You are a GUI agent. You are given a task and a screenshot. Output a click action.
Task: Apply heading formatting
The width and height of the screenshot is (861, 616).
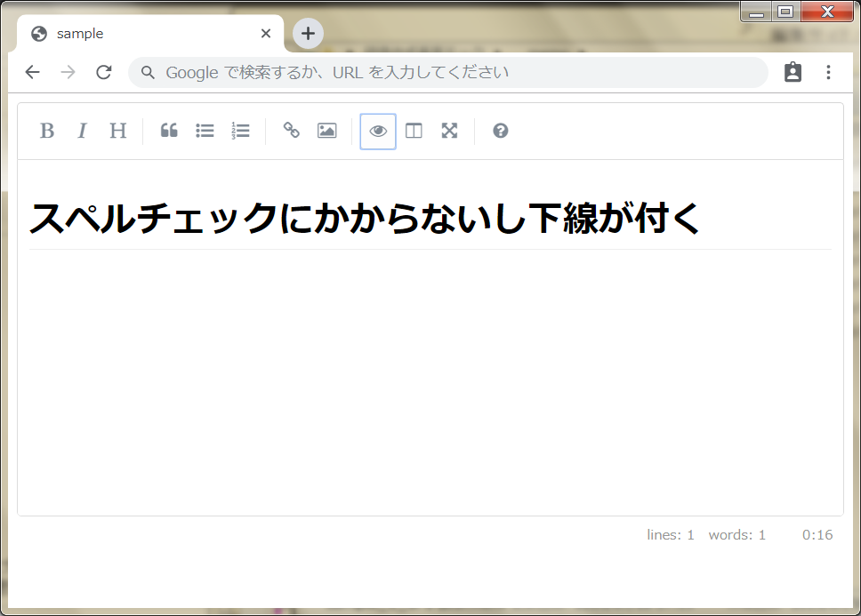117,131
